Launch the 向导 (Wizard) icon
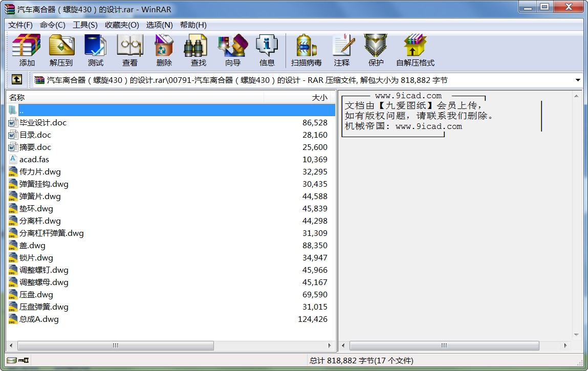The height and width of the screenshot is (371, 588). [231, 50]
